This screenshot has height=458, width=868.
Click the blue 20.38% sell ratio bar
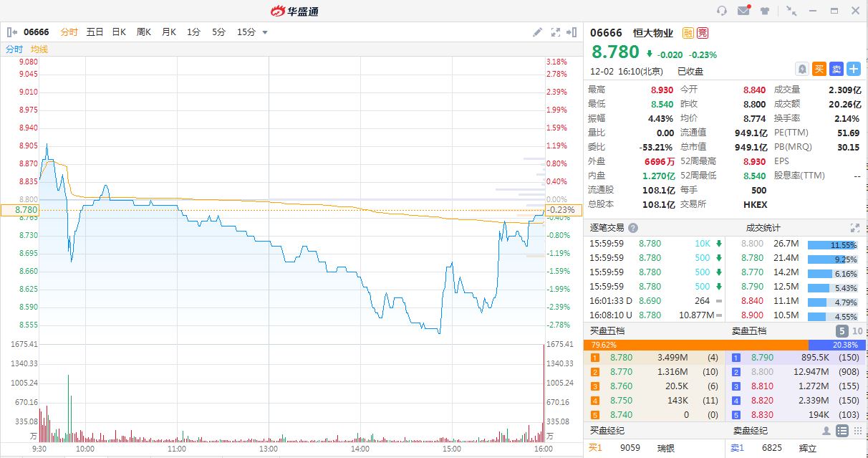point(837,345)
